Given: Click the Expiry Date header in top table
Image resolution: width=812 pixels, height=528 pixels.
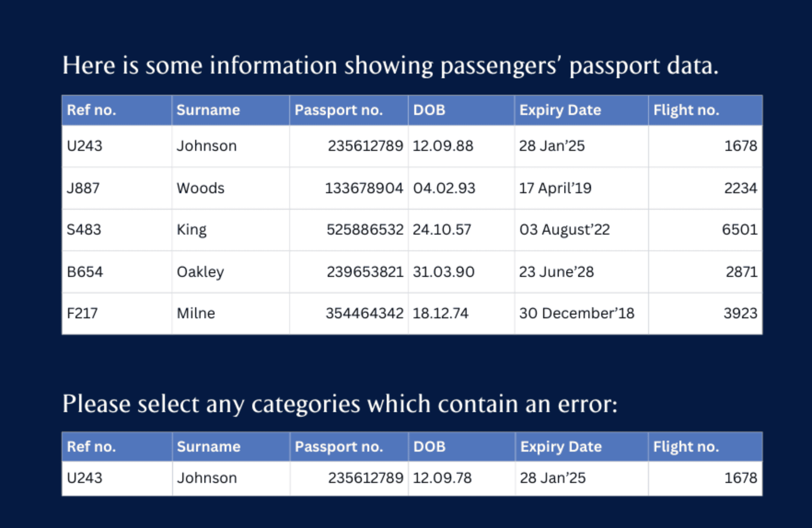Looking at the screenshot, I should pos(560,110).
